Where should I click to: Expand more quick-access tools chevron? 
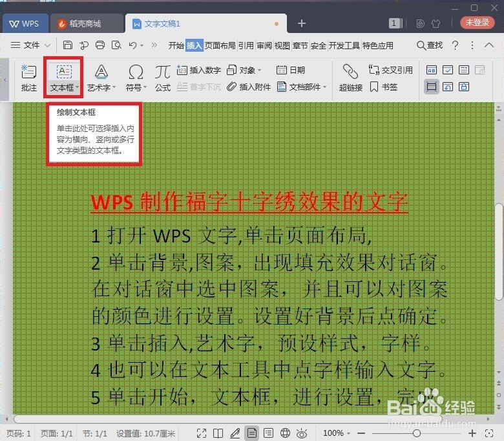pyautogui.click(x=154, y=45)
